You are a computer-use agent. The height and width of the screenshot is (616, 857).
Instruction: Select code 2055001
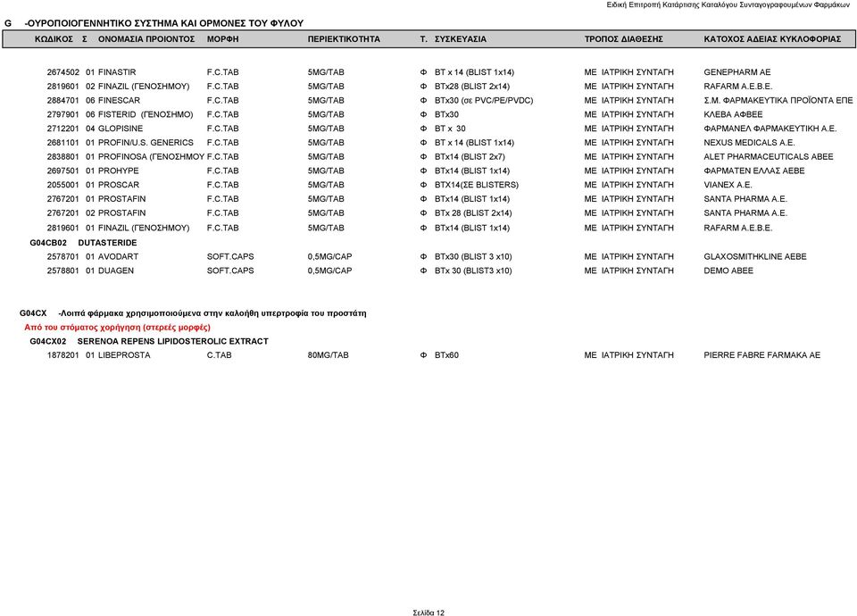62,186
